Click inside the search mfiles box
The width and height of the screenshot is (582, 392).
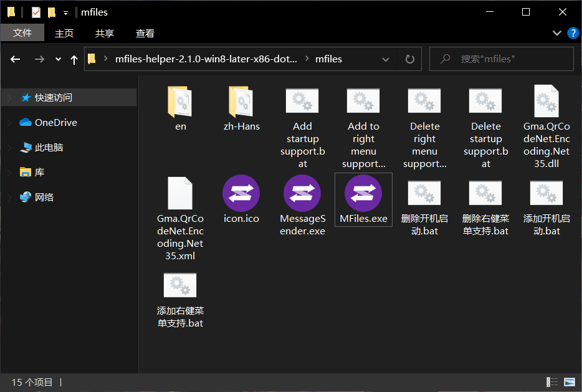(x=502, y=59)
